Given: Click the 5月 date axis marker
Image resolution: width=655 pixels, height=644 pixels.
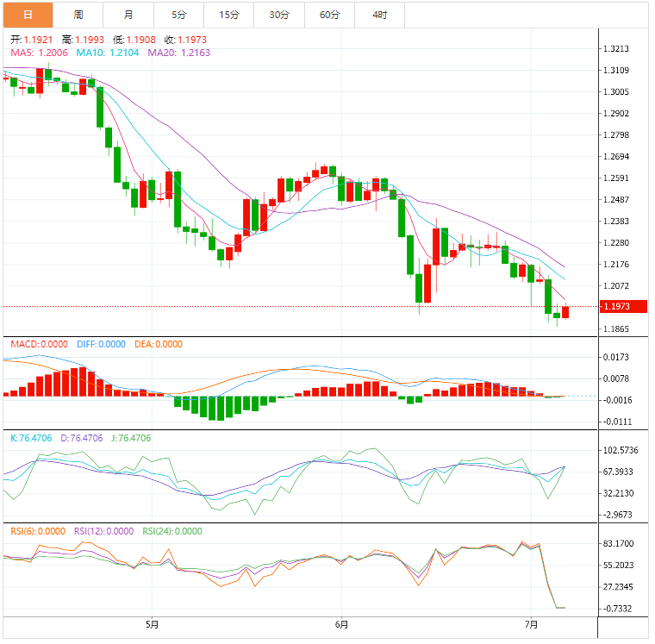Looking at the screenshot, I should pos(152,624).
